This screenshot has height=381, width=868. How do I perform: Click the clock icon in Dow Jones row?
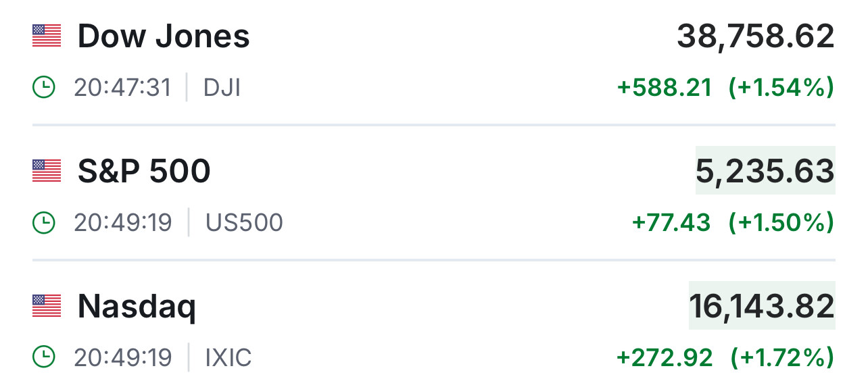[x=44, y=87]
